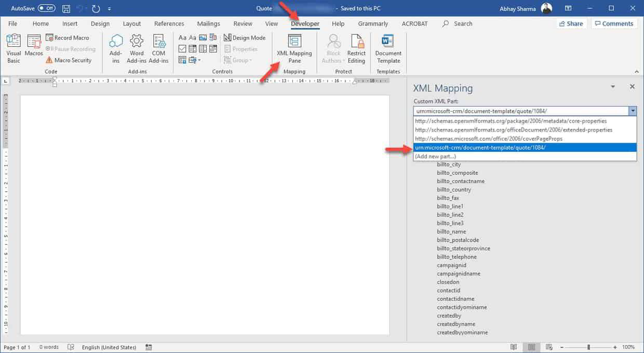Viewport: 644px width, 353px height.
Task: Customize Quick Access Toolbar dropdown
Action: (x=110, y=9)
